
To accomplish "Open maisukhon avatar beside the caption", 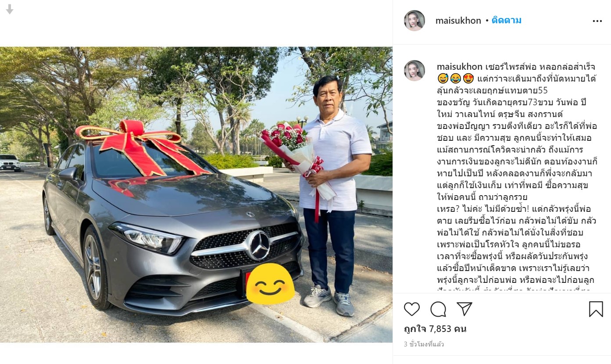I will tap(414, 71).
